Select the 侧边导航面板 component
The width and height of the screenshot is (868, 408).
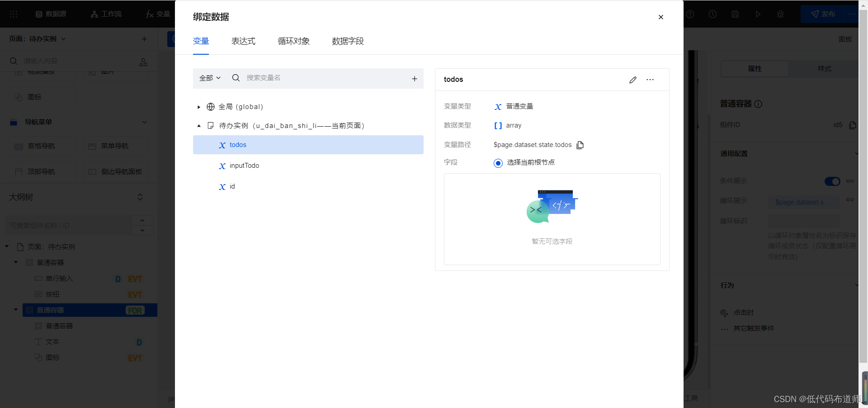116,172
